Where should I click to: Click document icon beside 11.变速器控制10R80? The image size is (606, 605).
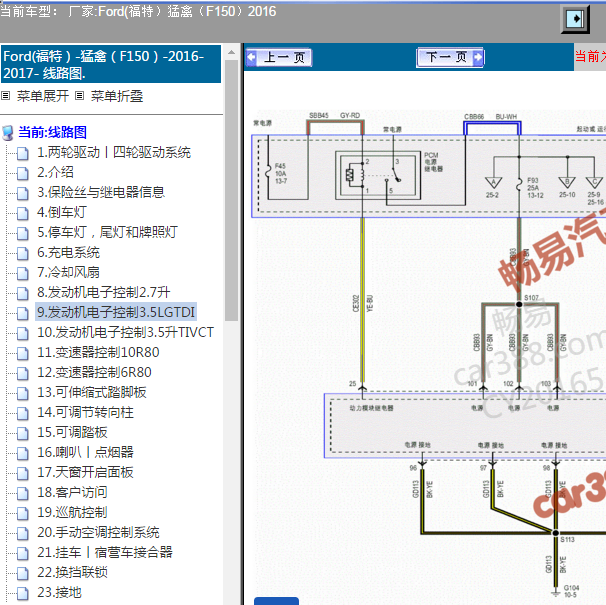[x=22, y=353]
